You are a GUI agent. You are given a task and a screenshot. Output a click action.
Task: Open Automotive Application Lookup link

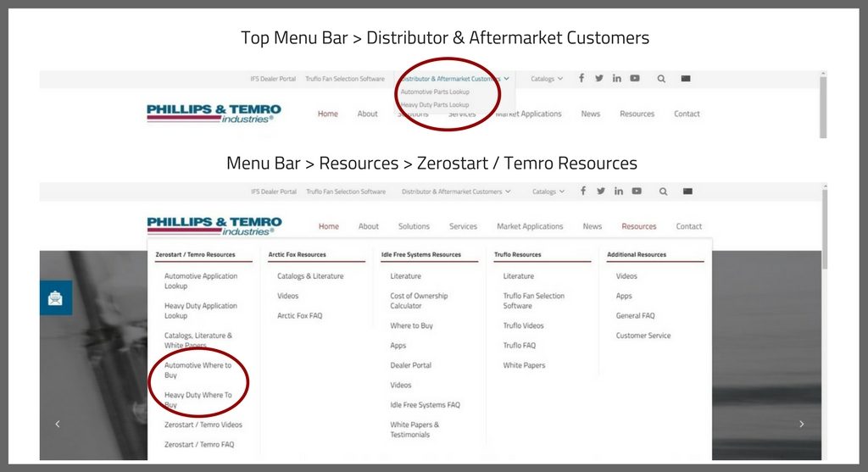click(201, 280)
